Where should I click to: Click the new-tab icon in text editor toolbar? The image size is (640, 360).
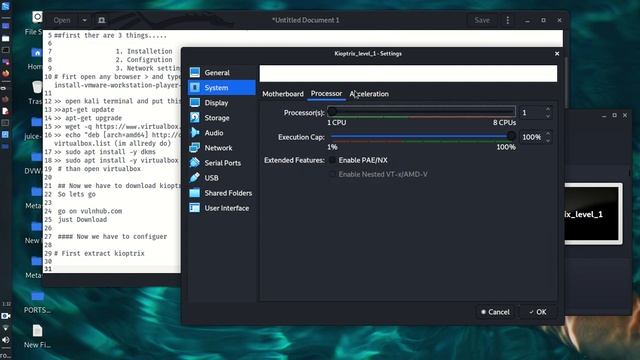102,20
